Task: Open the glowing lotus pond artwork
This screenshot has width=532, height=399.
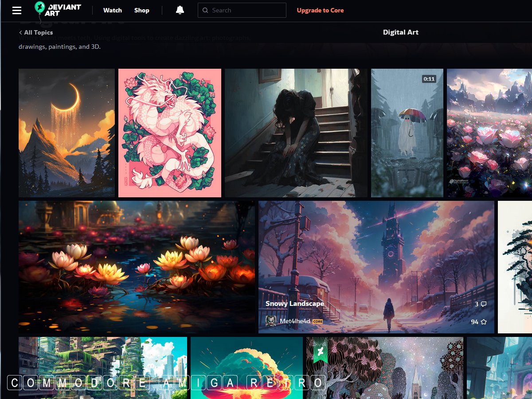Action: (x=137, y=267)
